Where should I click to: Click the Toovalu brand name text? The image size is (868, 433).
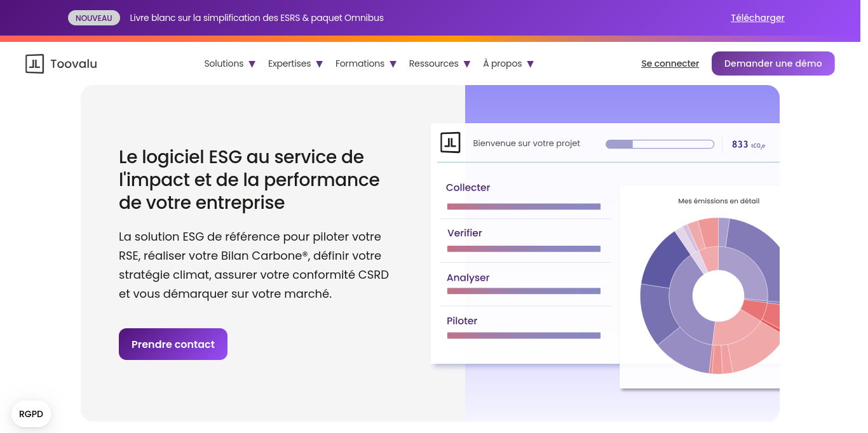[x=74, y=63]
